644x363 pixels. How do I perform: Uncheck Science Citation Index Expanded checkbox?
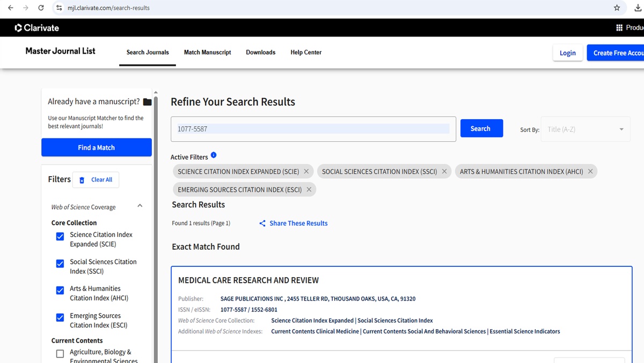(60, 236)
